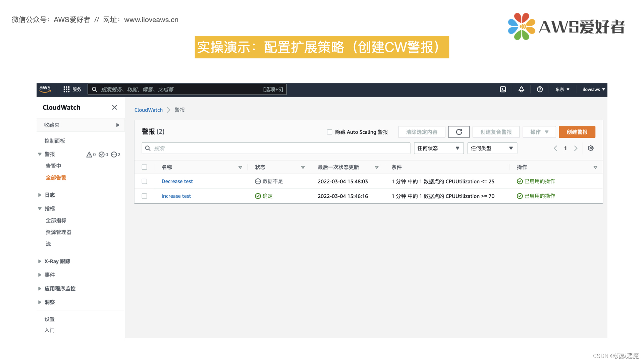Open the Decrease test alarm link
The width and height of the screenshot is (644, 362).
pyautogui.click(x=177, y=181)
